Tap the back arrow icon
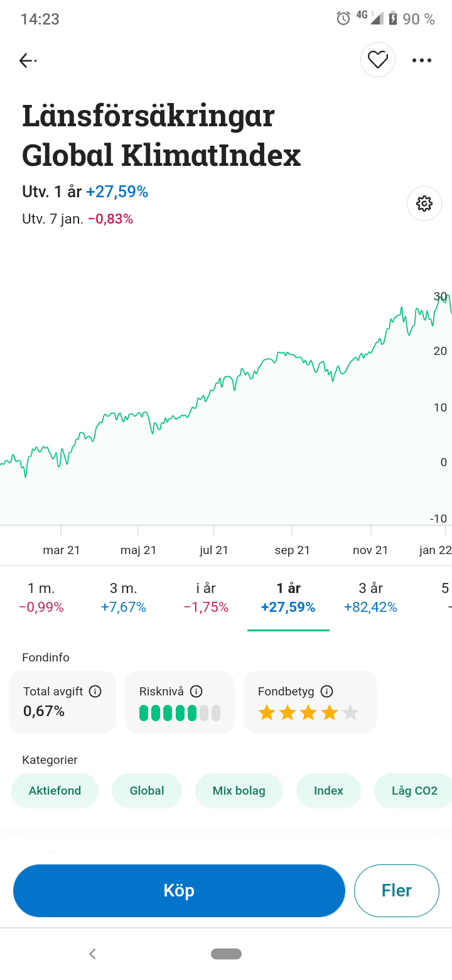 tap(27, 60)
